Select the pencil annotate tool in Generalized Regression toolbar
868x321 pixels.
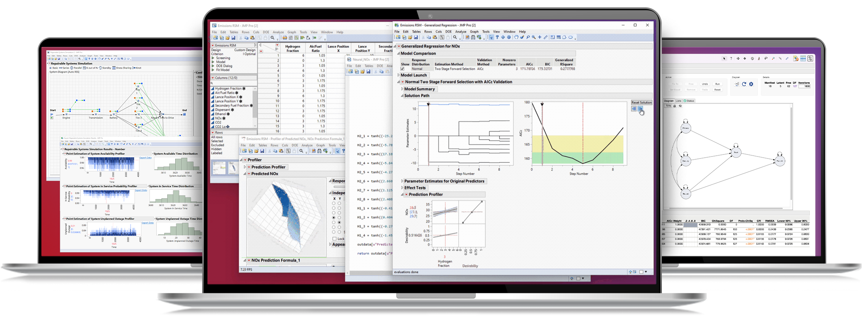pos(545,37)
